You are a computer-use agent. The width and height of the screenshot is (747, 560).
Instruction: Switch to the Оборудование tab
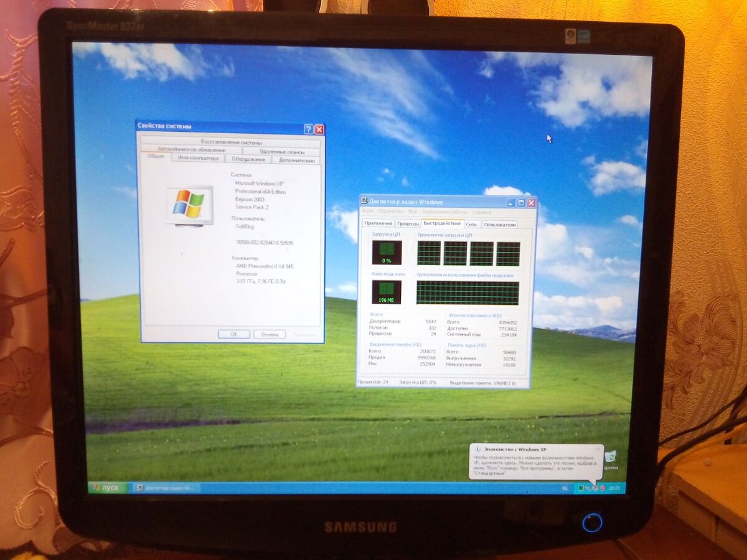click(248, 159)
